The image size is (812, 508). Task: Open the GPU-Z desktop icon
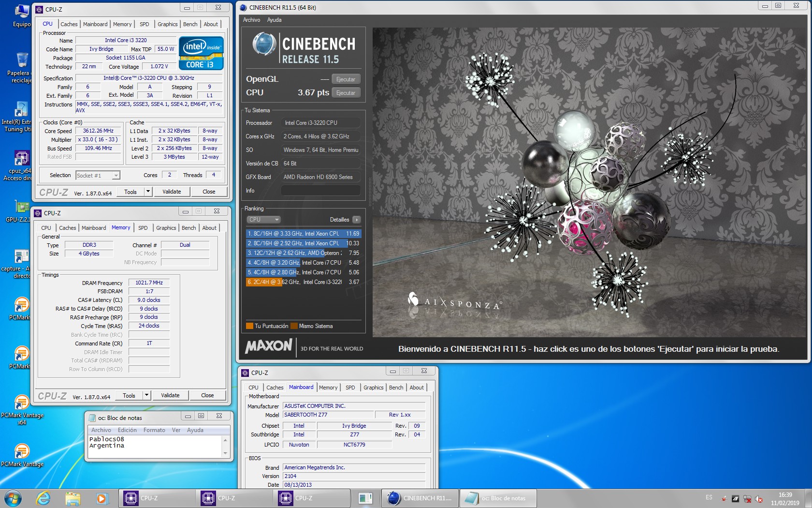point(21,211)
